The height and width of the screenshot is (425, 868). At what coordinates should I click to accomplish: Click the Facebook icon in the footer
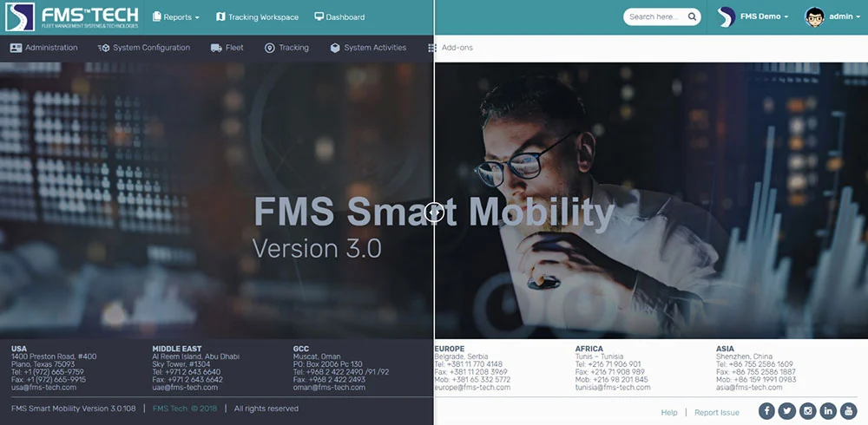coord(766,411)
